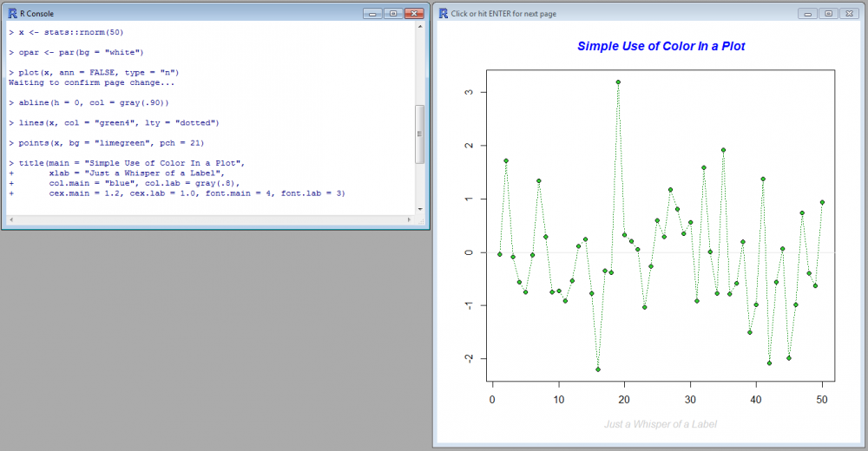The image size is (868, 451).
Task: Click the console vertical scrollbar down arrow
Action: pyautogui.click(x=420, y=209)
